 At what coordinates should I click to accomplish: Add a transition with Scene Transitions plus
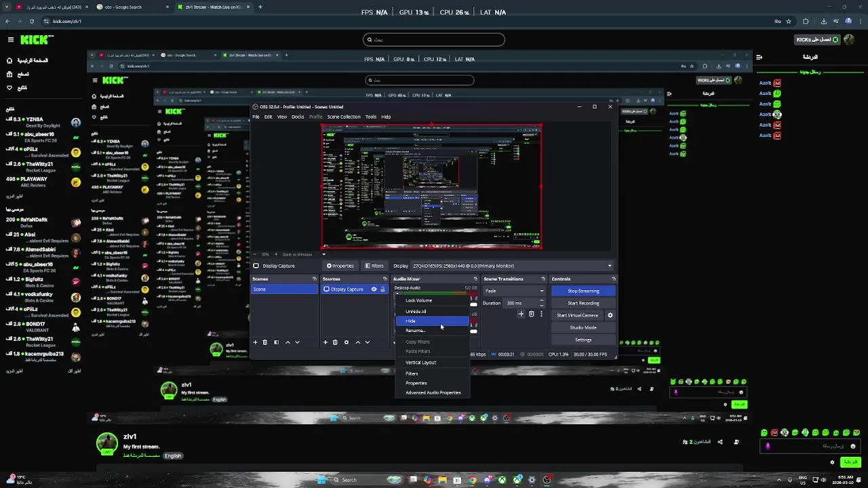(x=521, y=314)
